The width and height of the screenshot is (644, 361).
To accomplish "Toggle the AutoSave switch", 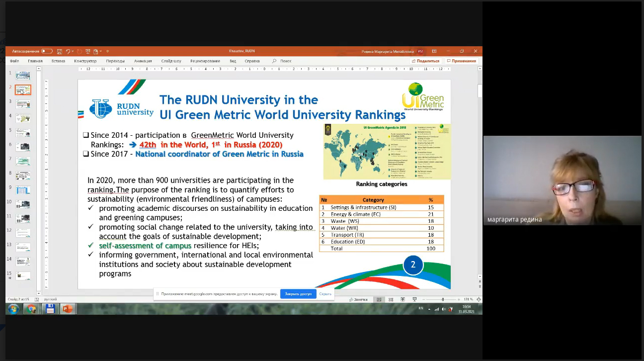I will (47, 51).
